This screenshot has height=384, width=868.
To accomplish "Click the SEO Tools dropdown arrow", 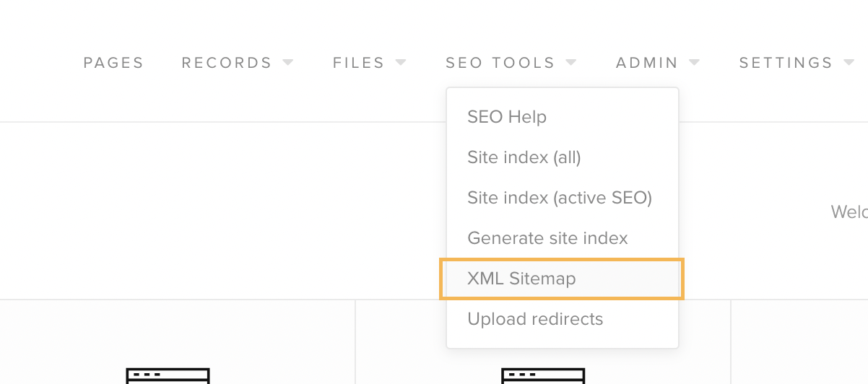I will pos(571,63).
